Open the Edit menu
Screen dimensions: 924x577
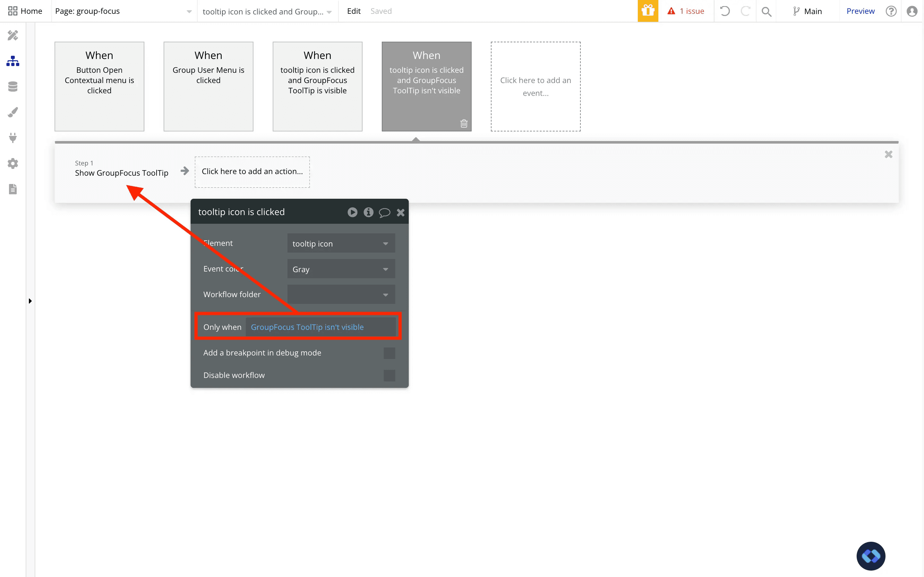(x=354, y=11)
